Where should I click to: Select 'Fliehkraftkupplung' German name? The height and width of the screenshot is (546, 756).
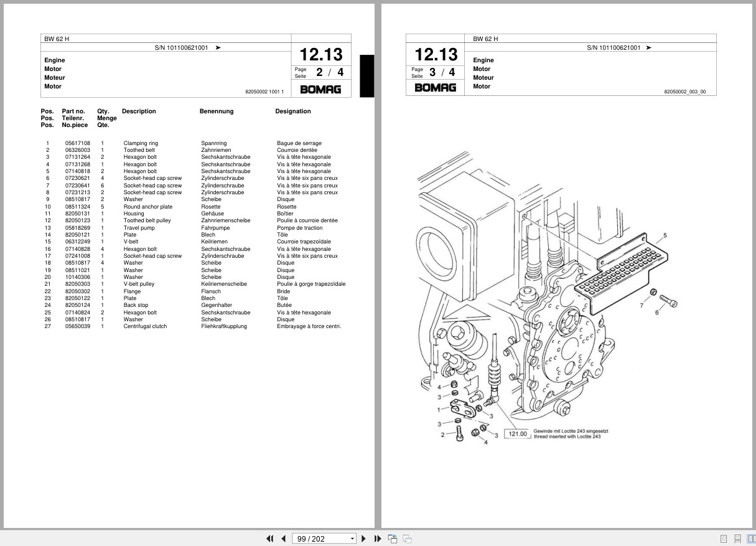click(224, 326)
